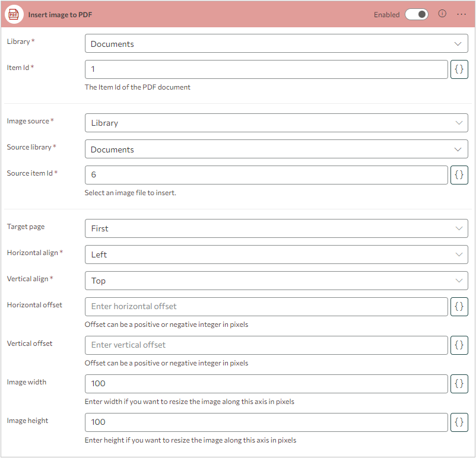Screen dimensions: 476x458
Task: Open the Image source dropdown
Action: coord(276,123)
